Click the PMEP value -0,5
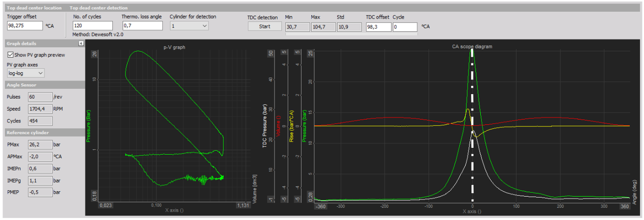The height and width of the screenshot is (220, 644). pyautogui.click(x=40, y=192)
